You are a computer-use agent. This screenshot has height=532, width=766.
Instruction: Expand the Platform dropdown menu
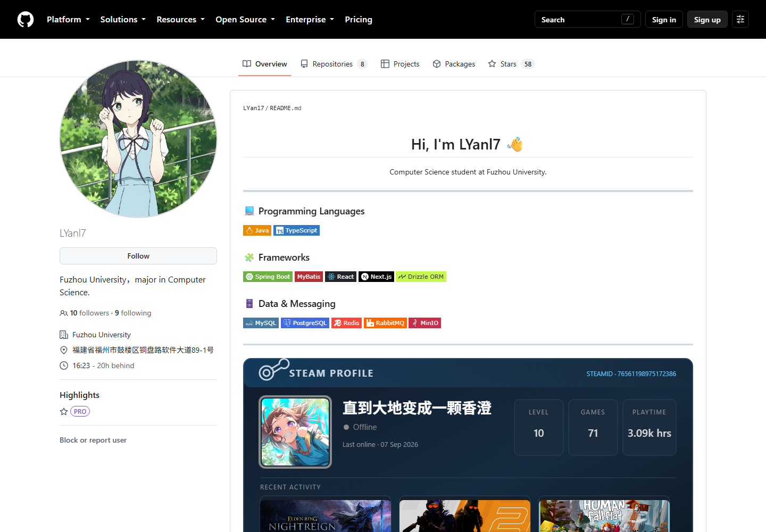click(x=68, y=20)
